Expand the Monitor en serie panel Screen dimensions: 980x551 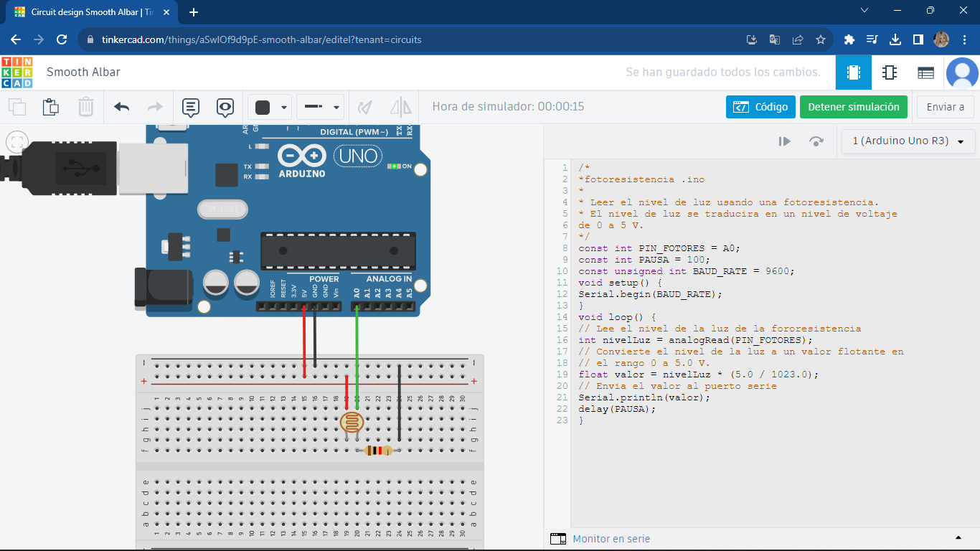point(958,538)
